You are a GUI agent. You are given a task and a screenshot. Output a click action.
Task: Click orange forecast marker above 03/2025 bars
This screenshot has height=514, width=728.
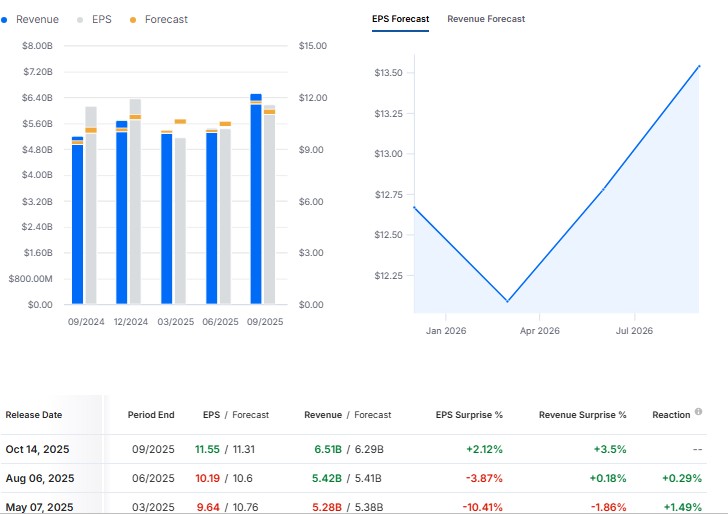click(x=180, y=122)
